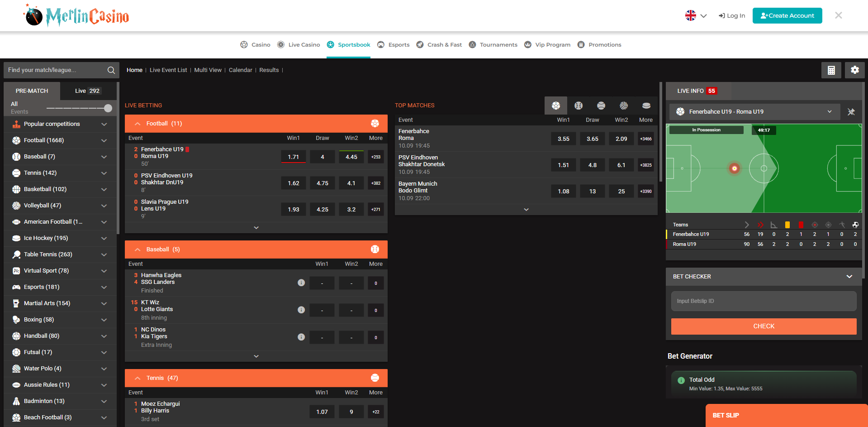Select volleyball icon in Top Matches filter

624,106
